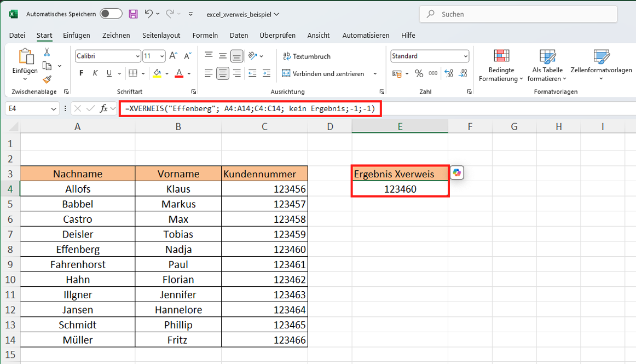The image size is (636, 364).
Task: Expand file name excel_xverweis_beispiel dropdown
Action: click(276, 14)
